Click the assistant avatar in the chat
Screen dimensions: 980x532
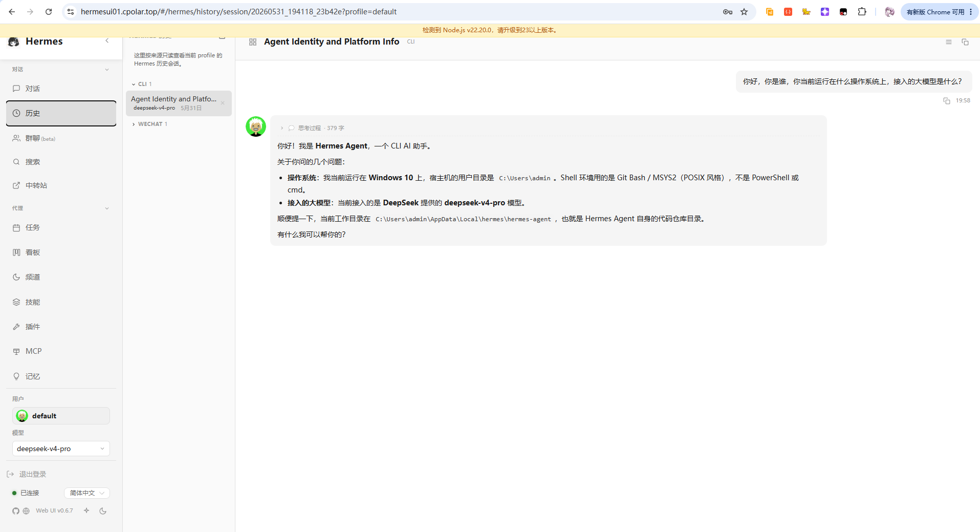coord(256,126)
